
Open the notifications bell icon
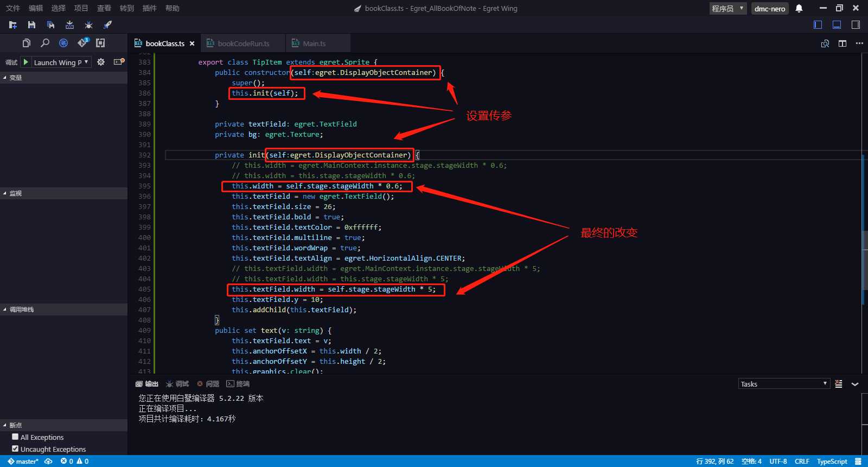click(x=799, y=8)
